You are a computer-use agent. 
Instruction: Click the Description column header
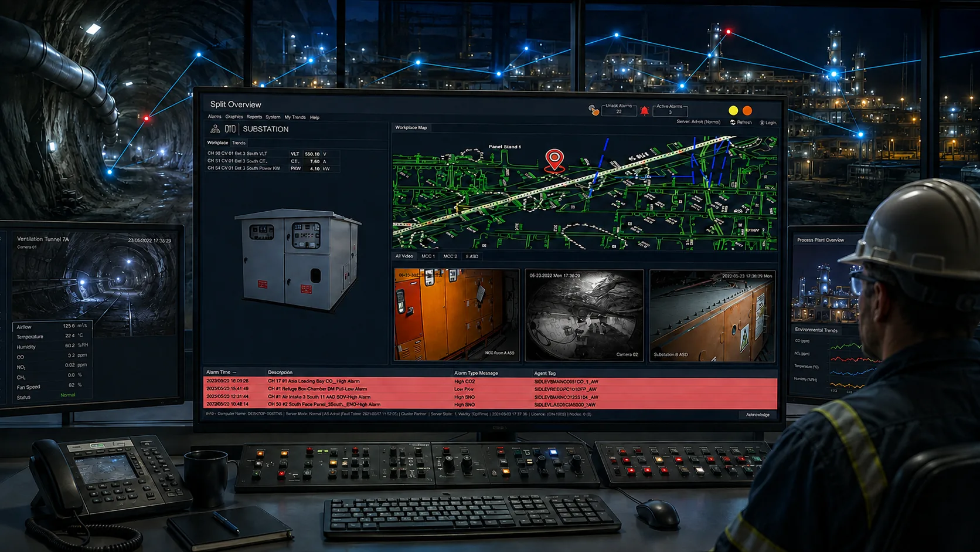pyautogui.click(x=280, y=372)
